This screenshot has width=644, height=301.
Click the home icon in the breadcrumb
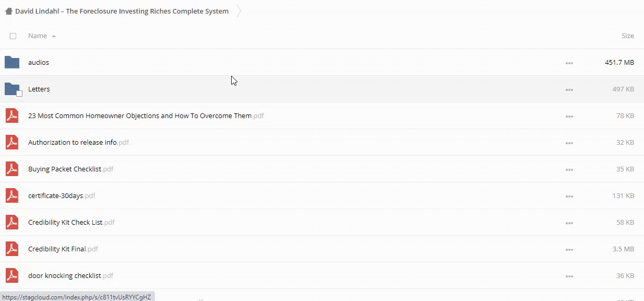click(x=8, y=11)
